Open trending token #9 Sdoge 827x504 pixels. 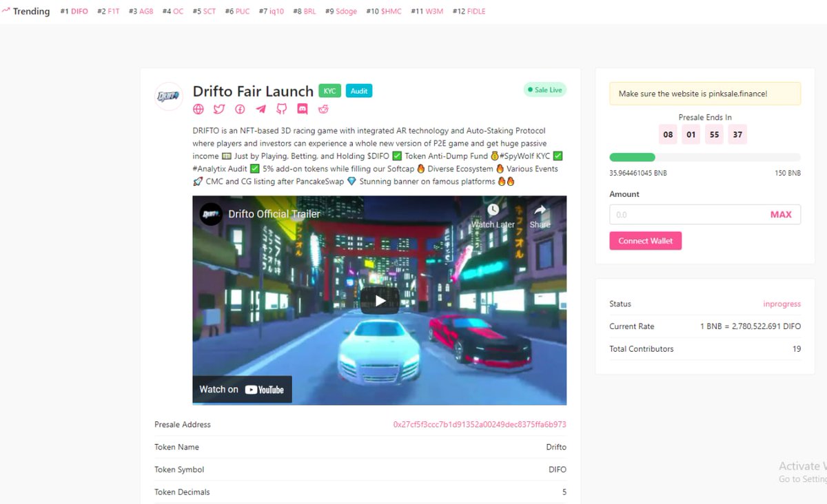341,12
